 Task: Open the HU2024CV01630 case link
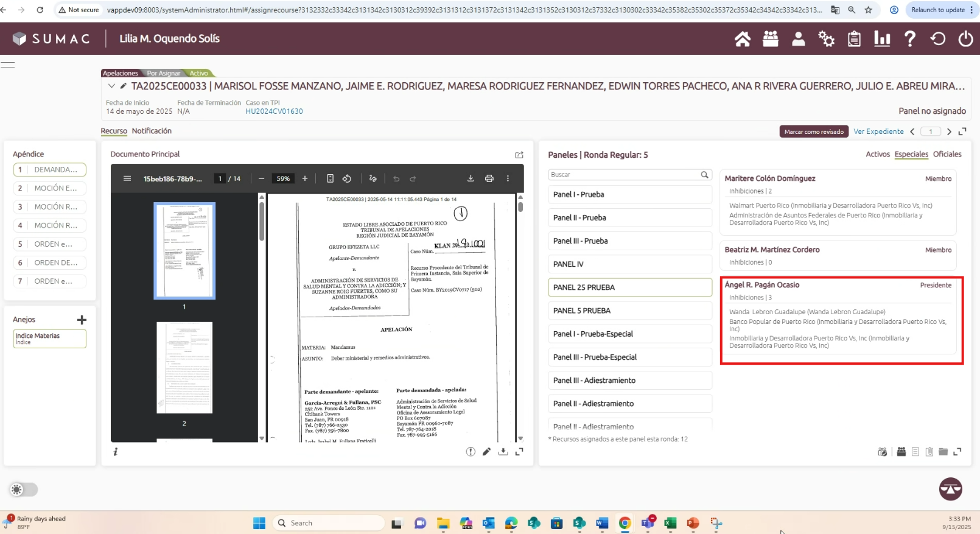point(274,111)
